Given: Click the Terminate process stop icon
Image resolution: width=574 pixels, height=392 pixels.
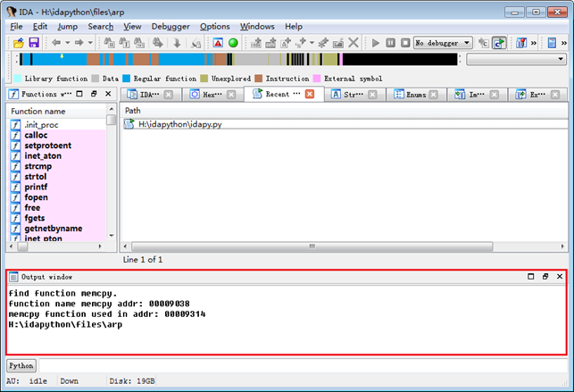Looking at the screenshot, I should [403, 43].
